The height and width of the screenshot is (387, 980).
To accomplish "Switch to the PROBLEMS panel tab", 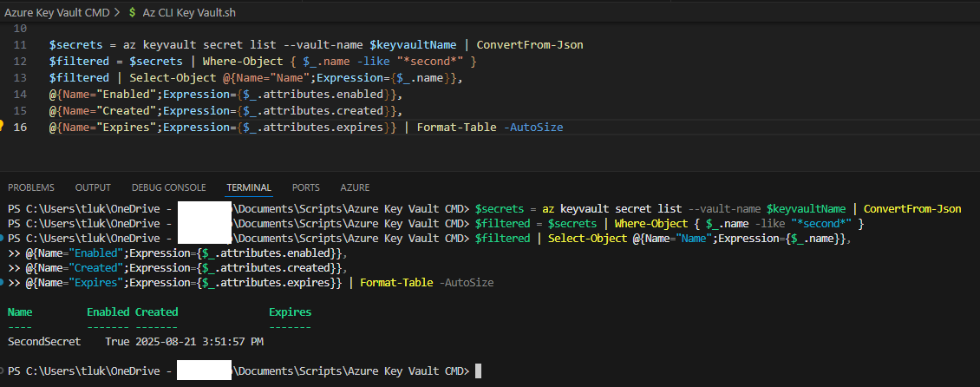I will point(30,187).
